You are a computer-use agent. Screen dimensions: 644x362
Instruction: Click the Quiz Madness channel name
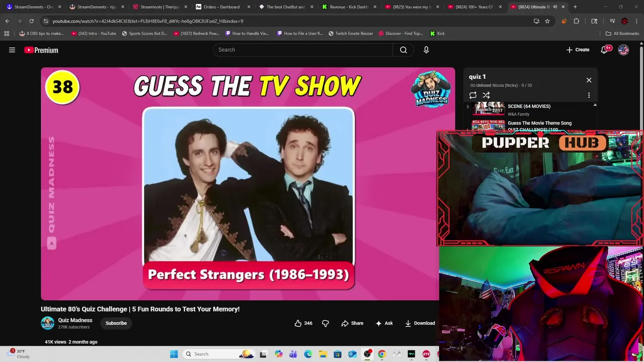tap(75, 320)
